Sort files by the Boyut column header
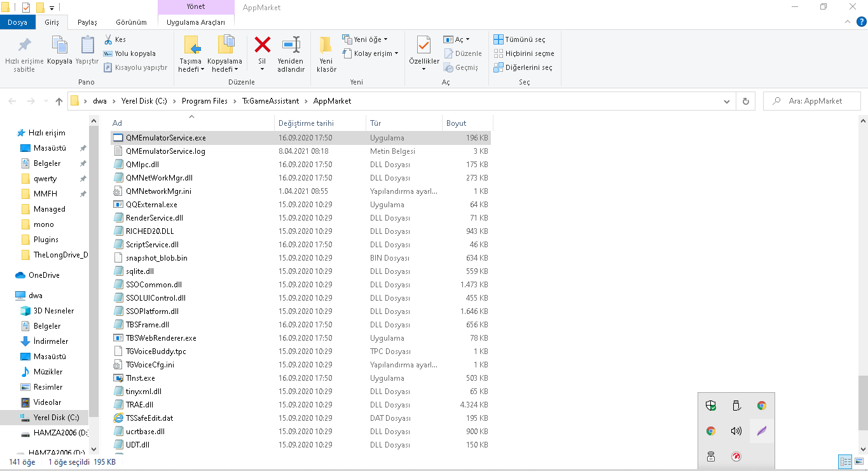Viewport: 868px width, 471px height. (x=467, y=123)
